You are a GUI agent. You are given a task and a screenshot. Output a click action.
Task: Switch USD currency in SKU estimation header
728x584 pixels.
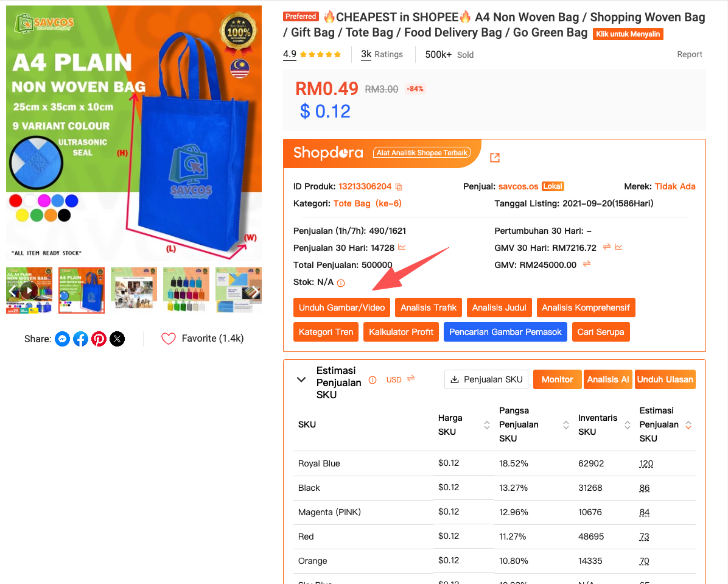[x=411, y=379]
